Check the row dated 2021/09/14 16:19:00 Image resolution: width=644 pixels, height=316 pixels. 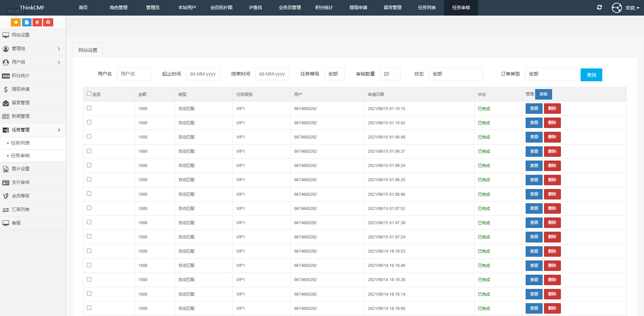[89, 308]
